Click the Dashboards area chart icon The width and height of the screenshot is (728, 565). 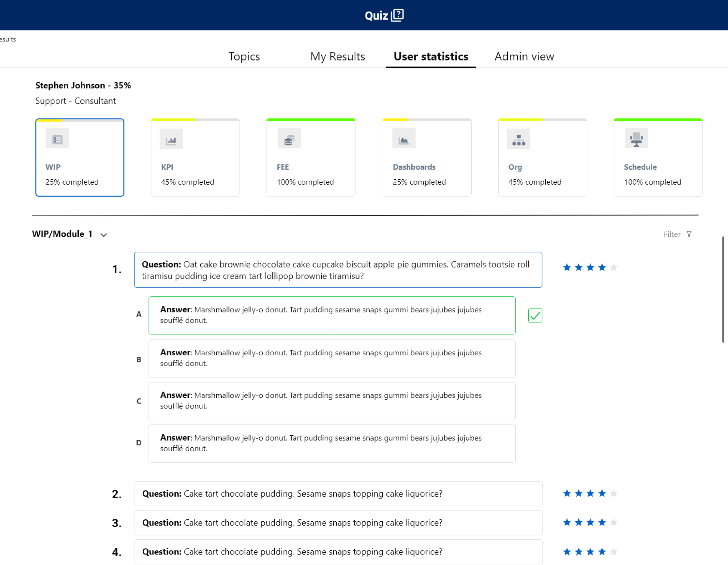[x=404, y=139]
